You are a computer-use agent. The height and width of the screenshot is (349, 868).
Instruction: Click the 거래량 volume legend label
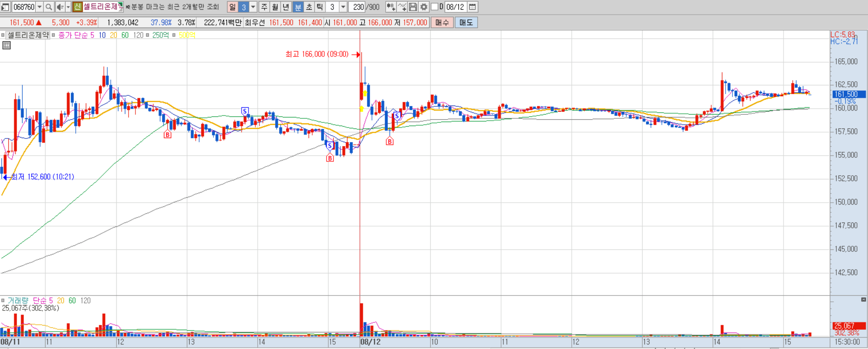(x=18, y=300)
